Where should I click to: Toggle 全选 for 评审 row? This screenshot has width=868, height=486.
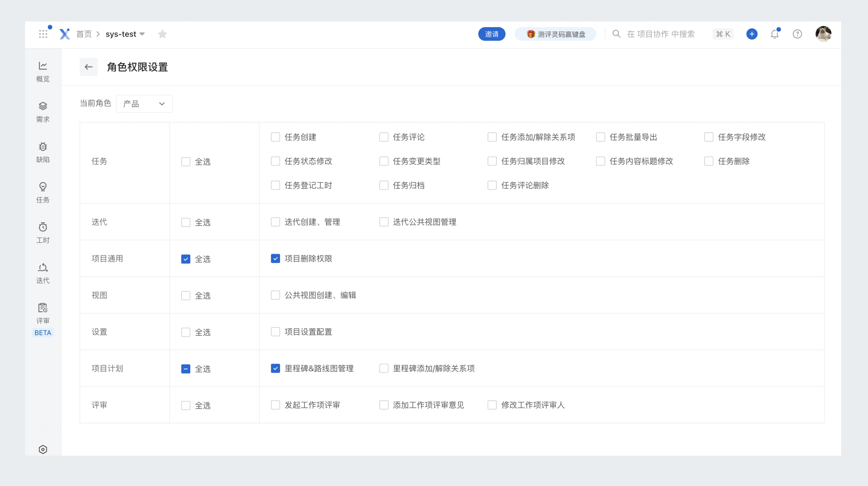click(x=186, y=405)
